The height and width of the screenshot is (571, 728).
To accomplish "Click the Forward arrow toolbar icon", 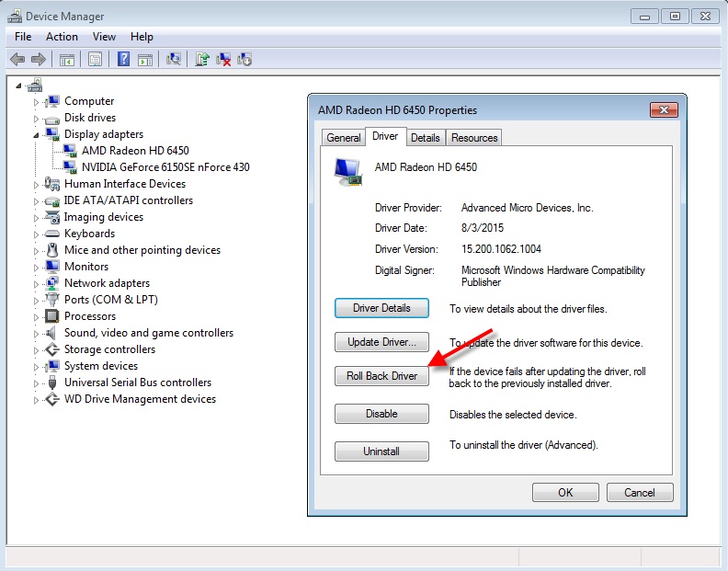I will click(39, 59).
